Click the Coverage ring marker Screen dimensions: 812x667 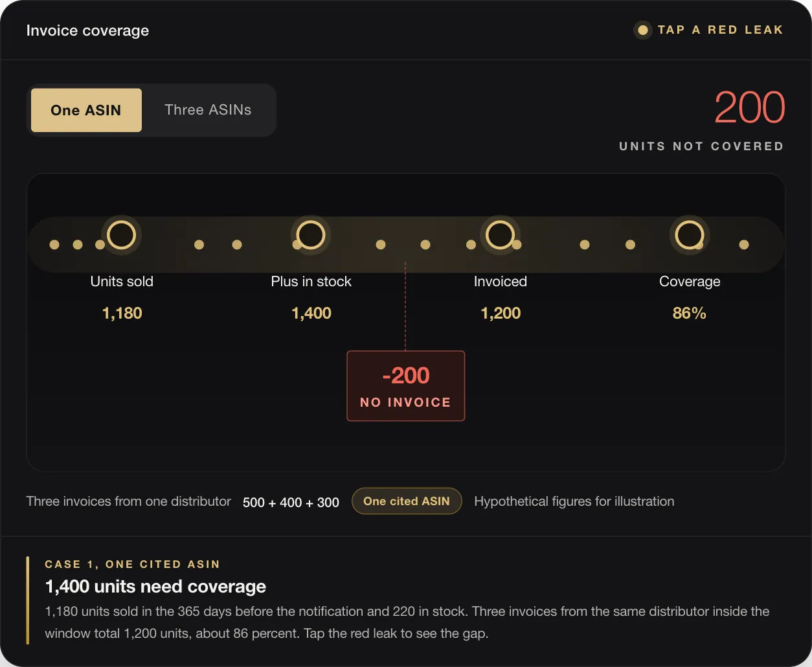coord(690,235)
